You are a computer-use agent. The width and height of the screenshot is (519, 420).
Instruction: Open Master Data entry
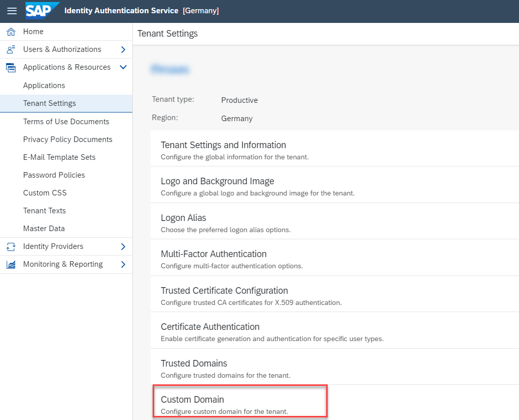(66, 229)
